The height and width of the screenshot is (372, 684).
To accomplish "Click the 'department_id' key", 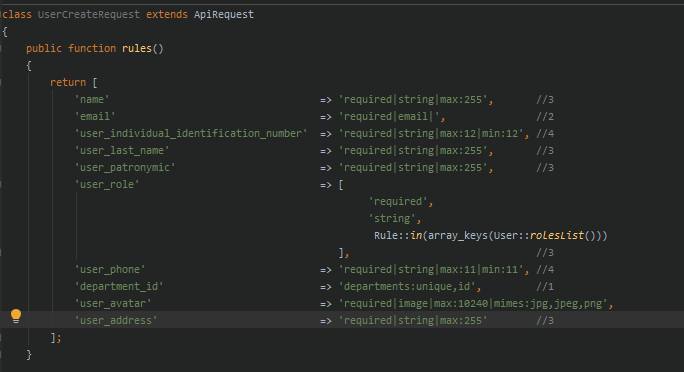I will coord(119,287).
